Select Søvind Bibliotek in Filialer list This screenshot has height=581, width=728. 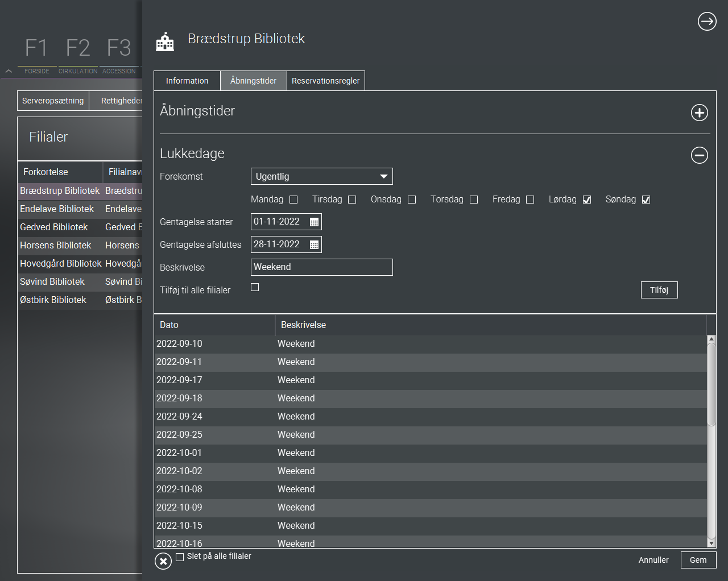[80, 281]
